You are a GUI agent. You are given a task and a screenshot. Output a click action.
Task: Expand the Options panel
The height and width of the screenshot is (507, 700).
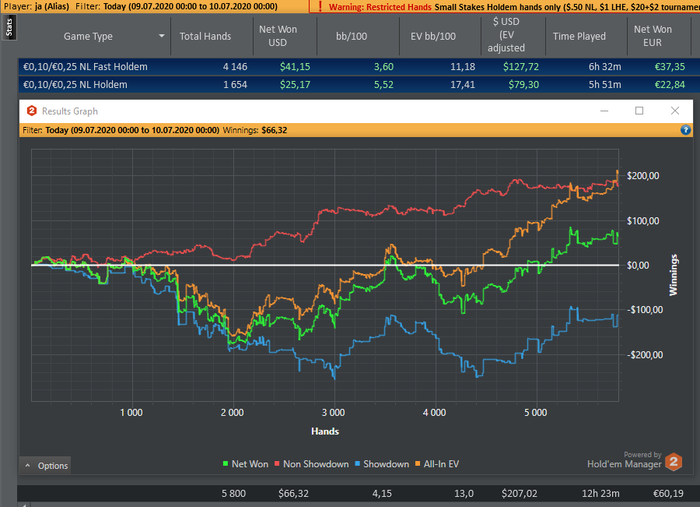tap(46, 465)
